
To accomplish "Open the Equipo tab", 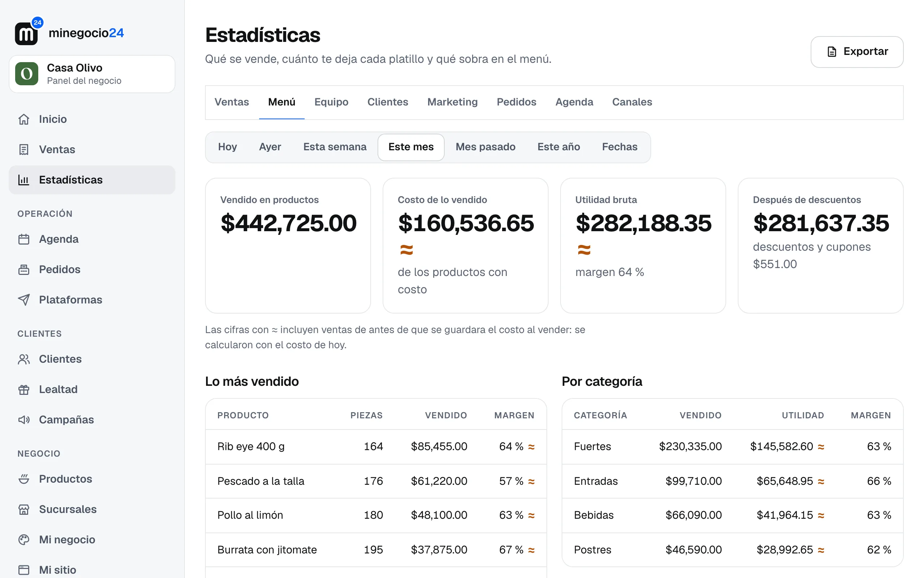I will coord(331,102).
